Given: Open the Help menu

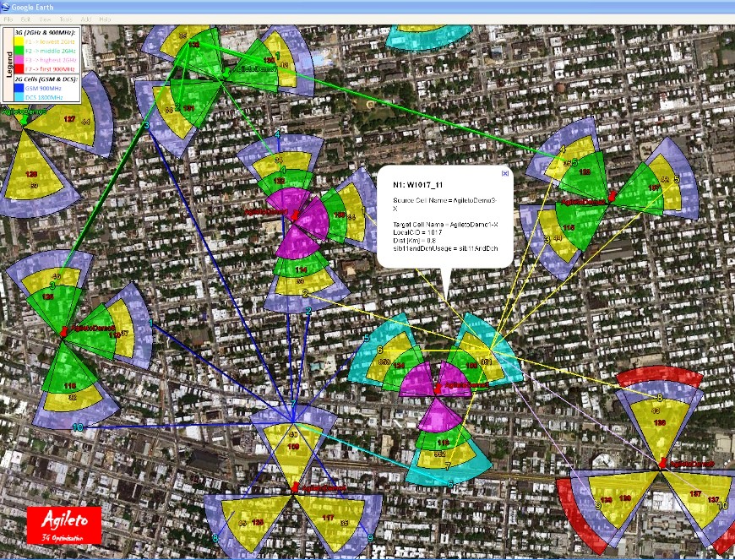Looking at the screenshot, I should coord(105,18).
